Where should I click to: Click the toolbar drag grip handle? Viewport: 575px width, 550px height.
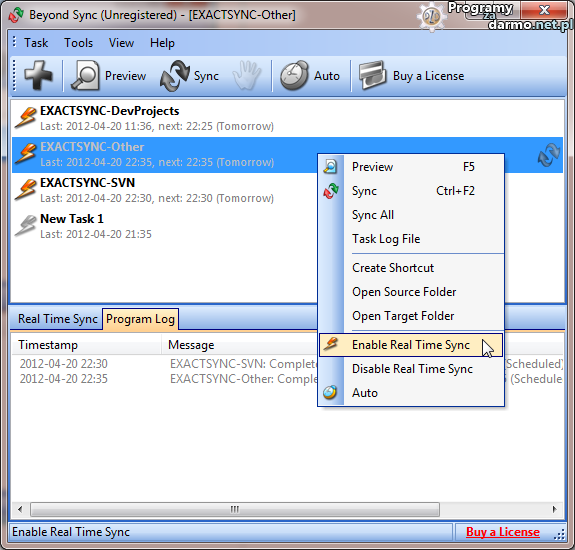click(x=14, y=75)
